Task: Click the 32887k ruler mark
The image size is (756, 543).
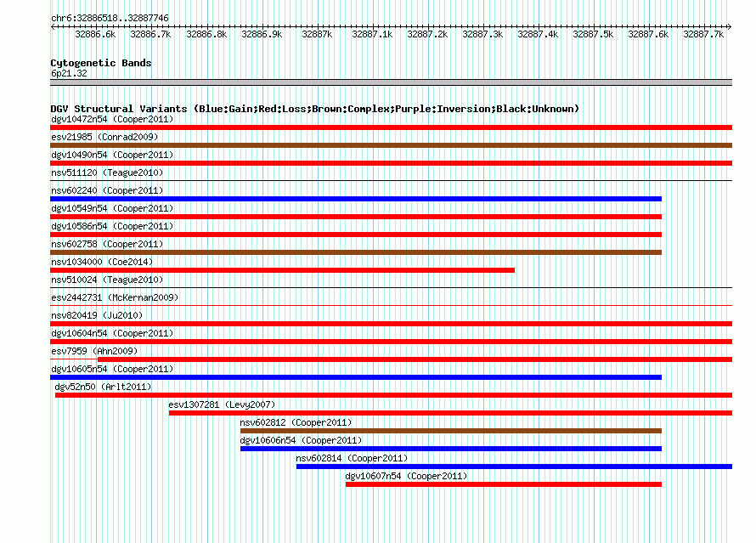Action: pyautogui.click(x=317, y=34)
